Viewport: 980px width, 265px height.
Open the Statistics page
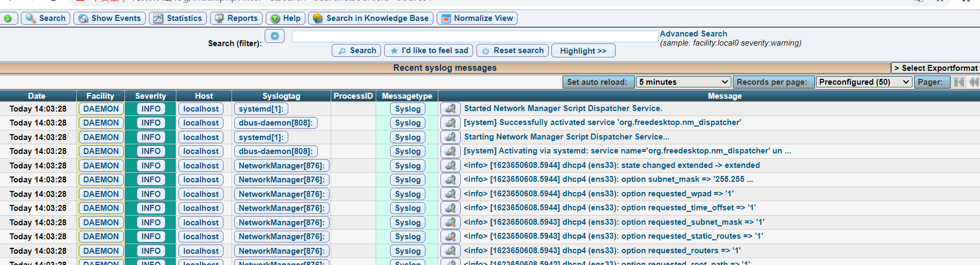coord(178,18)
